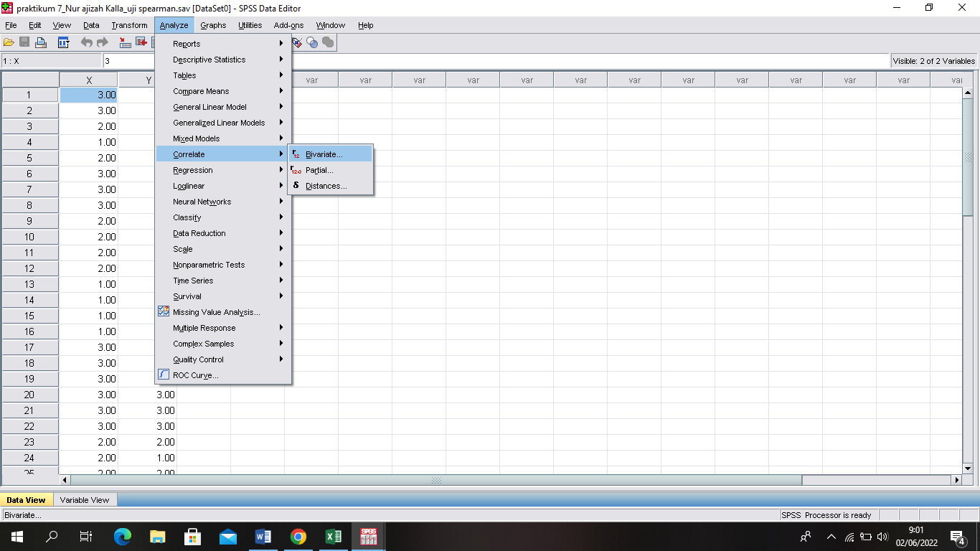Click the horizontal scrollbar left arrow
Viewport: 980px width, 551px height.
[x=66, y=480]
